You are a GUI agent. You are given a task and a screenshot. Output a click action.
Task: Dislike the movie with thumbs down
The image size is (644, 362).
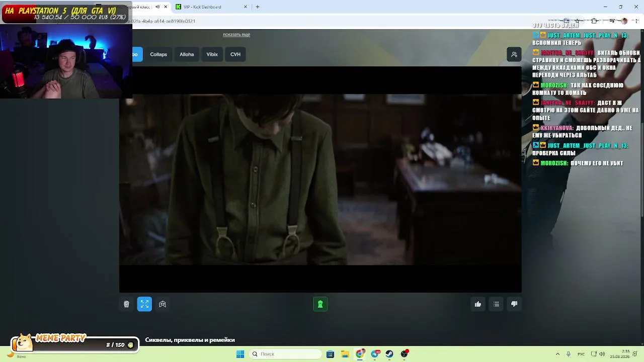coord(514,304)
